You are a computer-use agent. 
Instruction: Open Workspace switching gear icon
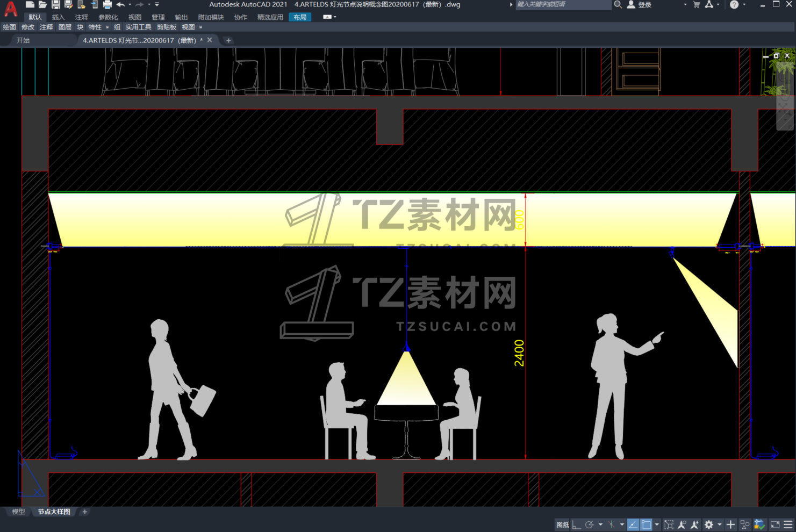point(709,524)
